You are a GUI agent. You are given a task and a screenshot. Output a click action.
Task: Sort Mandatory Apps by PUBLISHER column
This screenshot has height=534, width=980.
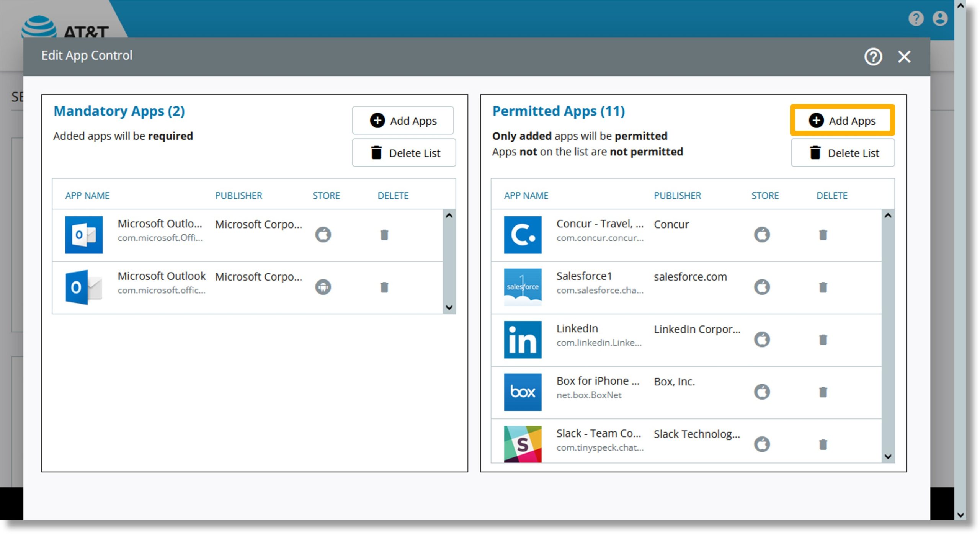coord(238,196)
